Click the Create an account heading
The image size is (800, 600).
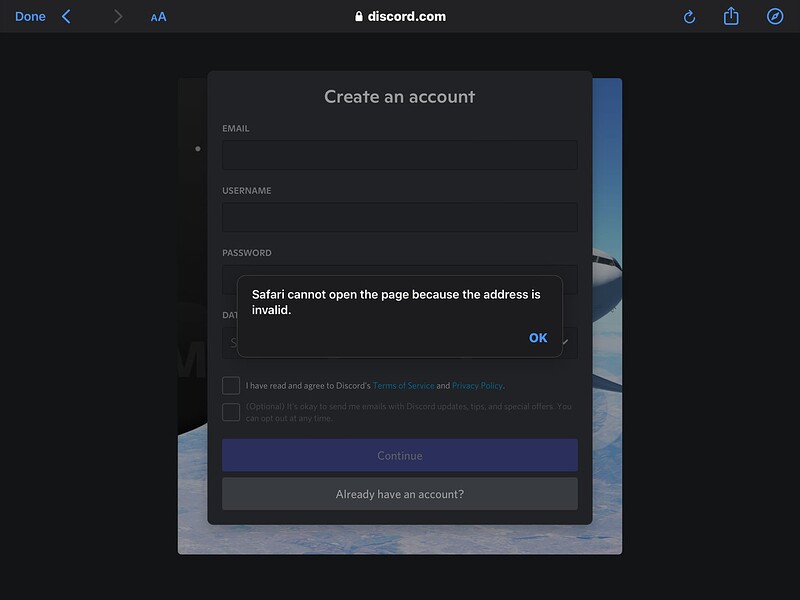tap(399, 96)
